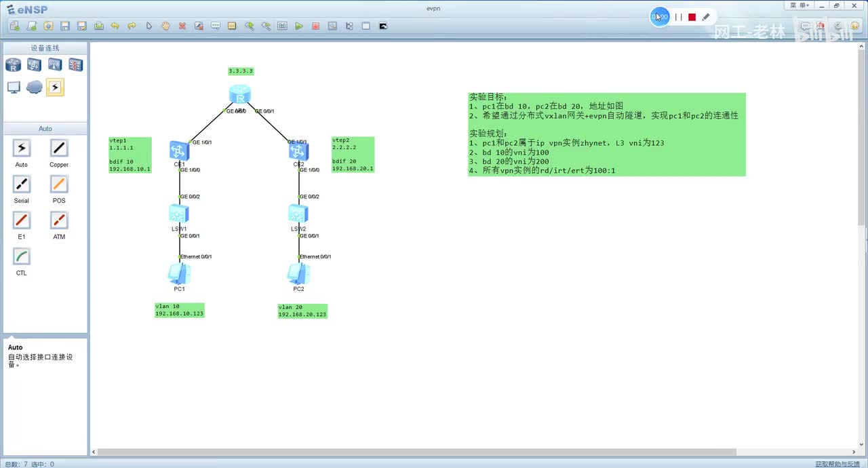Click the Show All Interfaces icon
Screen dimensions: 868x468
[x=349, y=26]
